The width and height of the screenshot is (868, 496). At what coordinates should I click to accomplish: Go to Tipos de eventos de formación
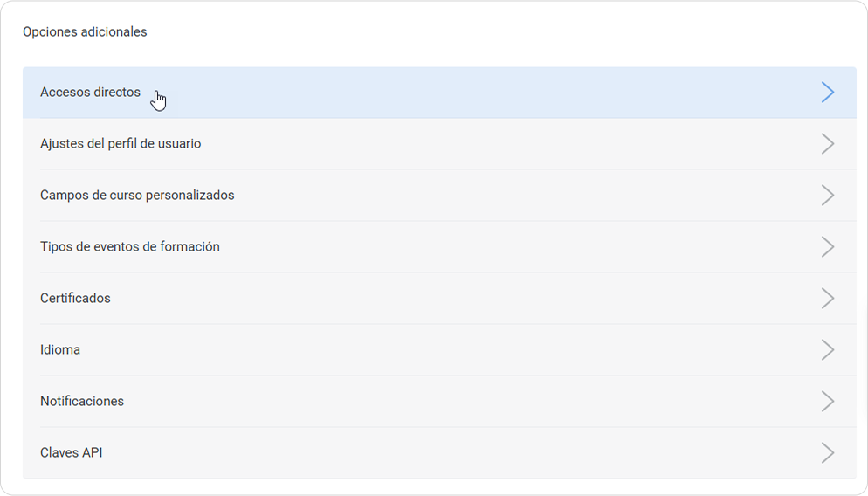click(130, 247)
